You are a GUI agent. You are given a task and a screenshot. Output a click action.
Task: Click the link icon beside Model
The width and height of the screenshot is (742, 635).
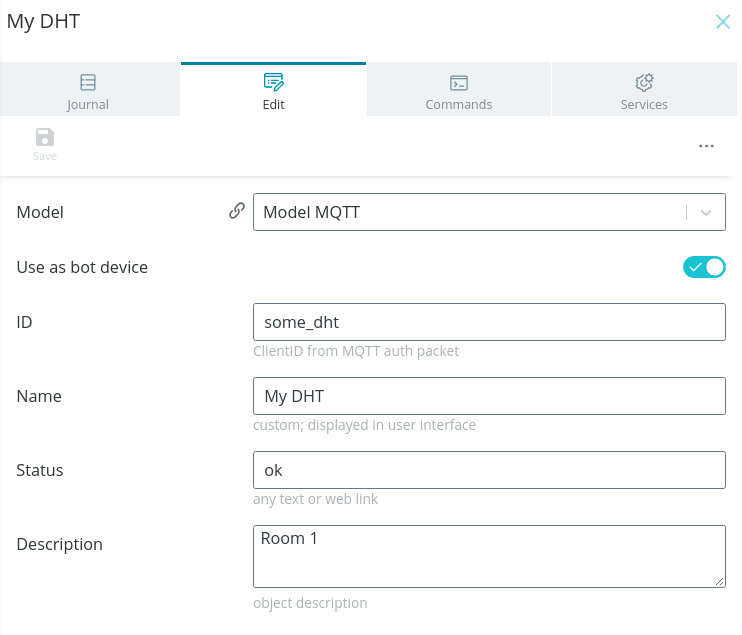point(237,211)
